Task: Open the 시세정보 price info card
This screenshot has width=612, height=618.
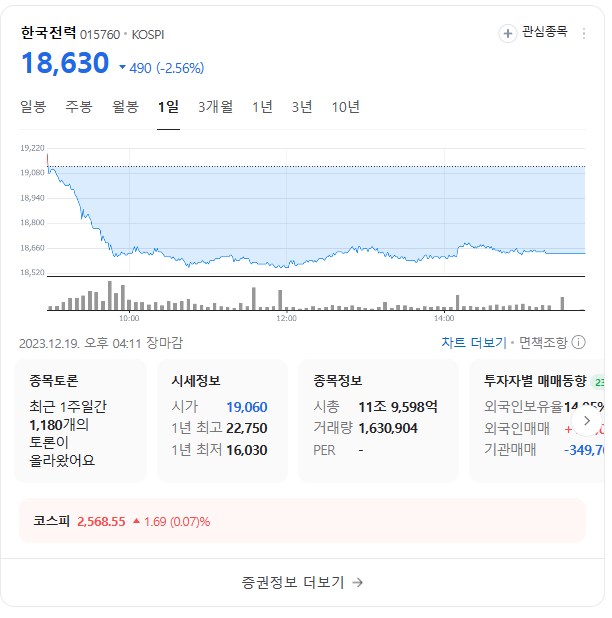Action: [222, 421]
